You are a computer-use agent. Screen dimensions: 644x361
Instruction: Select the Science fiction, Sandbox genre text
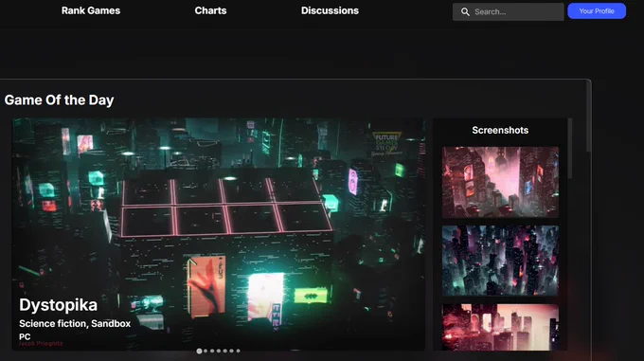(75, 324)
